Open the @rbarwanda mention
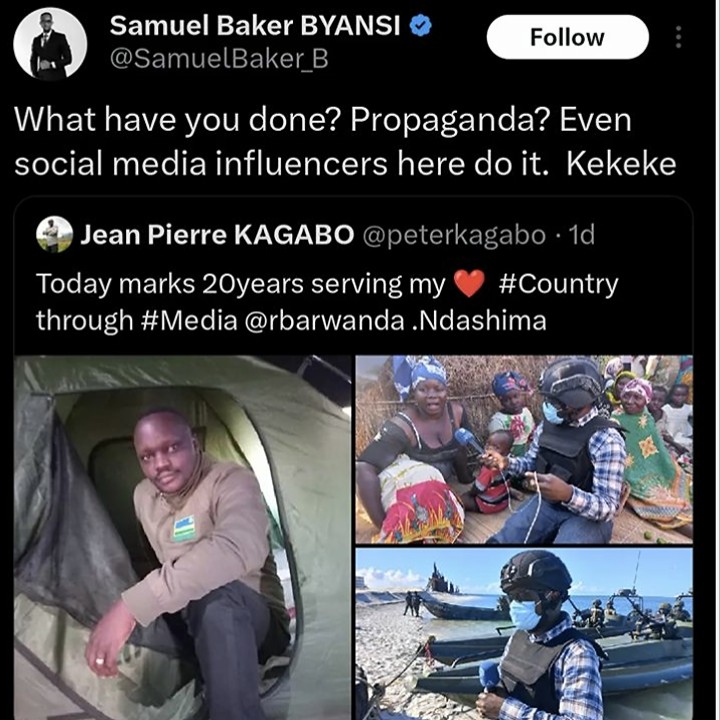Viewport: 720px width, 720px height. [325, 321]
